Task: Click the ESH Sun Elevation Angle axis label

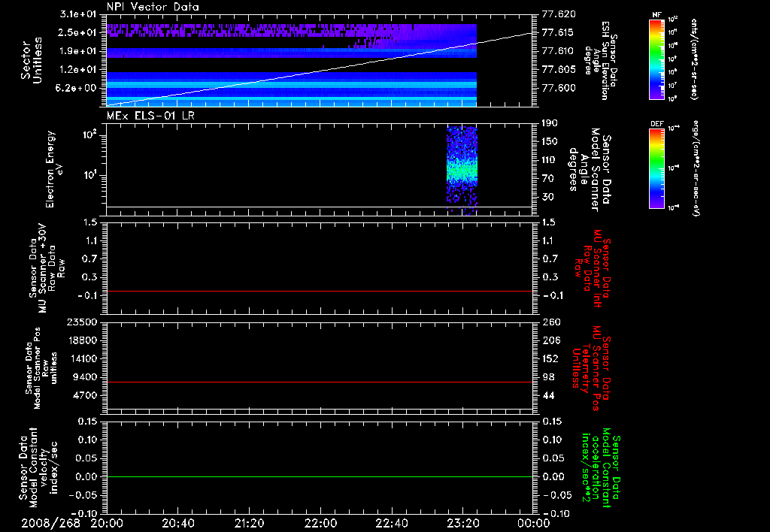Action: tap(601, 61)
